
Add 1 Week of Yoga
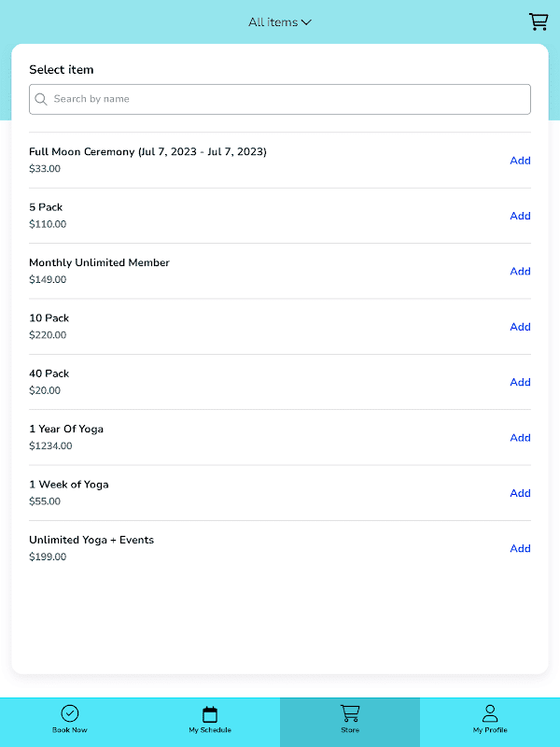coord(520,493)
